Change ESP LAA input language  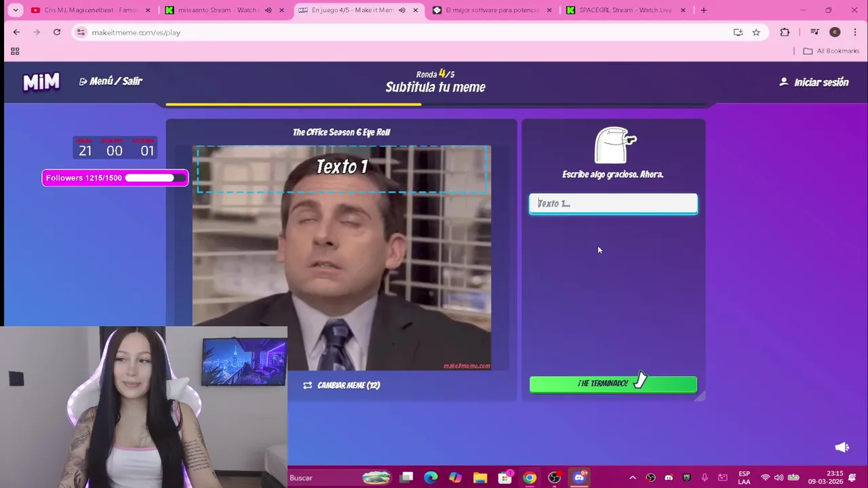pos(744,478)
